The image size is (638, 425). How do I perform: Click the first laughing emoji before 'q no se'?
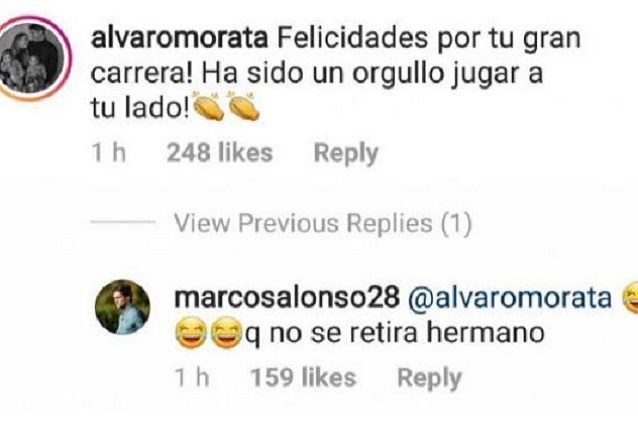pyautogui.click(x=191, y=333)
